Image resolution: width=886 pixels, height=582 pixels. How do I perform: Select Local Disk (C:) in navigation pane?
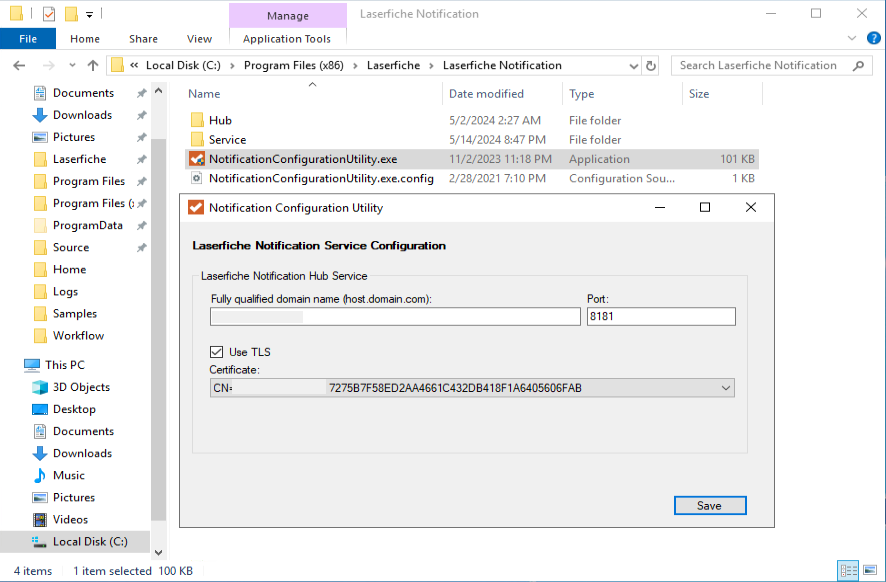click(x=90, y=541)
